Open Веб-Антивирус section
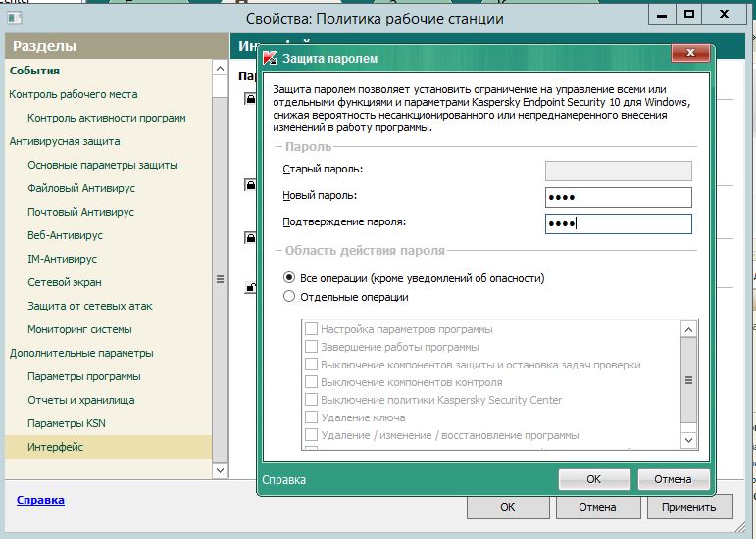This screenshot has height=539, width=756. pyautogui.click(x=65, y=235)
